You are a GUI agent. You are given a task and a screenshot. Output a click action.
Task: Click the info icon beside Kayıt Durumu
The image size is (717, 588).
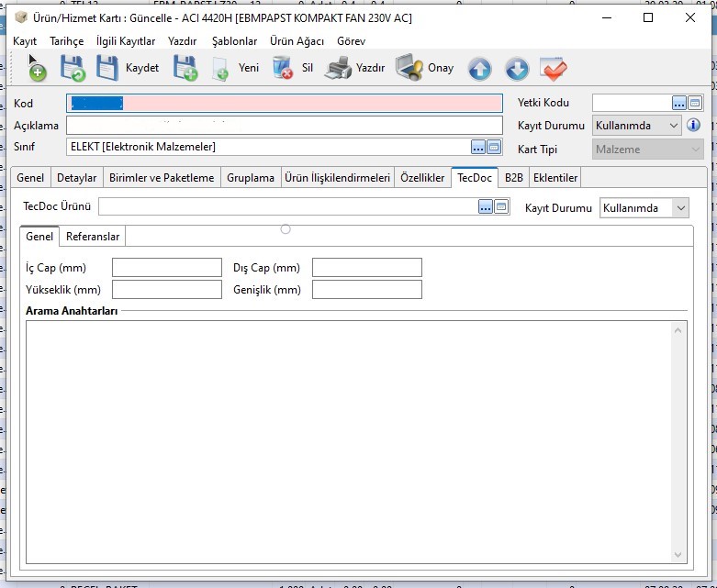[x=694, y=125]
